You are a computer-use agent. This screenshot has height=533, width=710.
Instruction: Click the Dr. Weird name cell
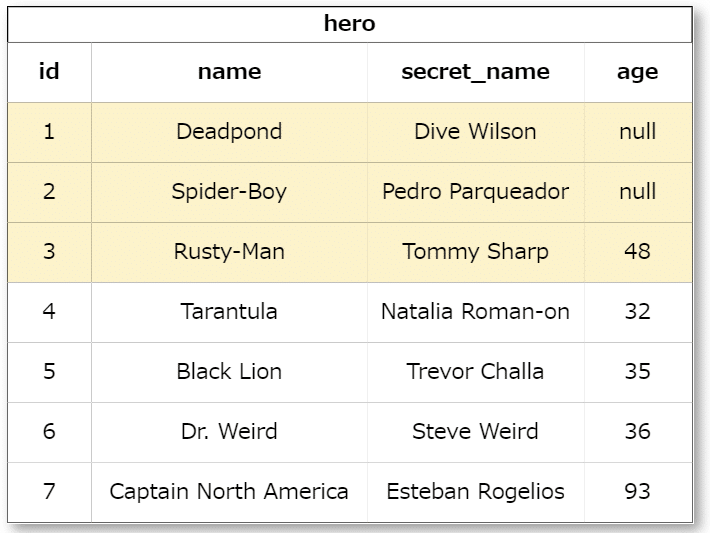click(x=229, y=431)
